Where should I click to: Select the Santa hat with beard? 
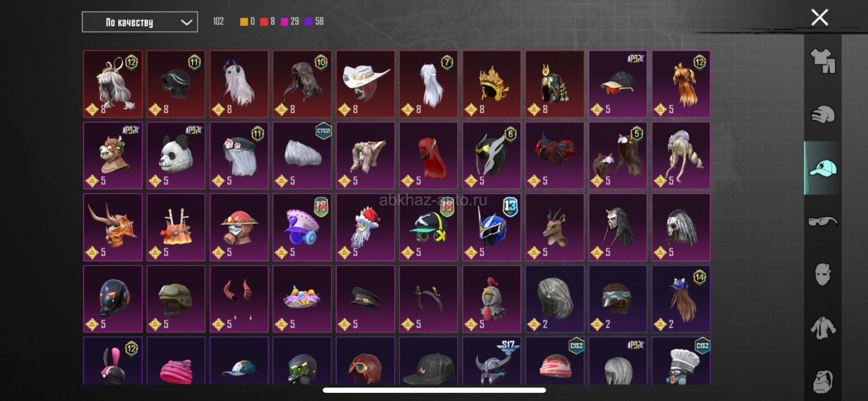pyautogui.click(x=365, y=227)
